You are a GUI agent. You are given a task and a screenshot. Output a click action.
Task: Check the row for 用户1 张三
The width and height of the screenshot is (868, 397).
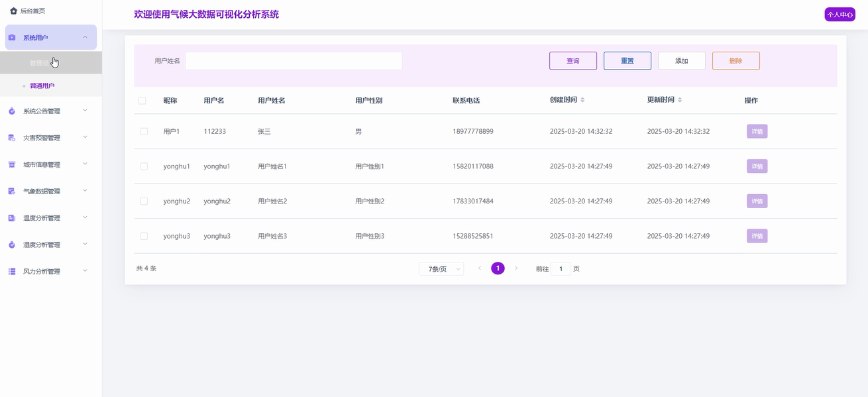click(144, 131)
